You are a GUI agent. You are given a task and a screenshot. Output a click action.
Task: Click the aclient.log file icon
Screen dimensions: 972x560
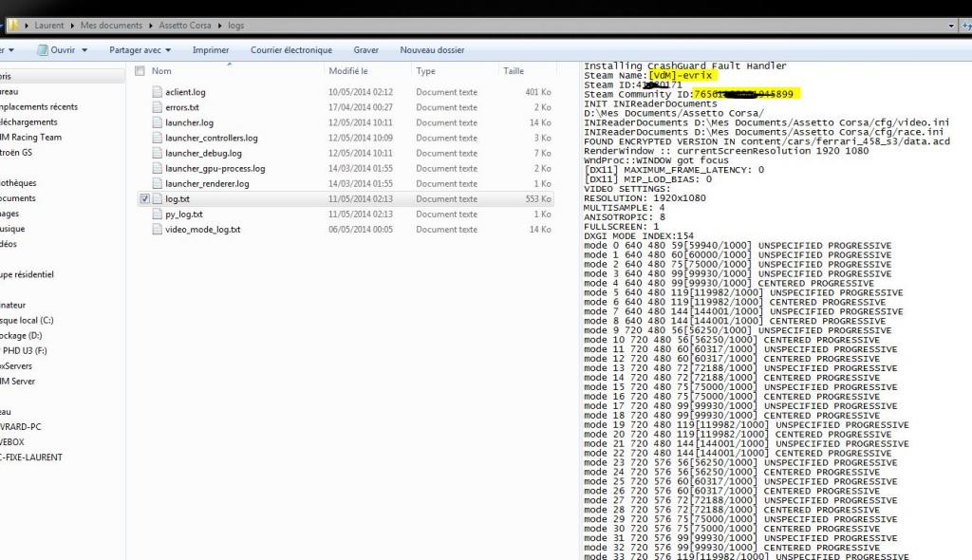point(157,92)
